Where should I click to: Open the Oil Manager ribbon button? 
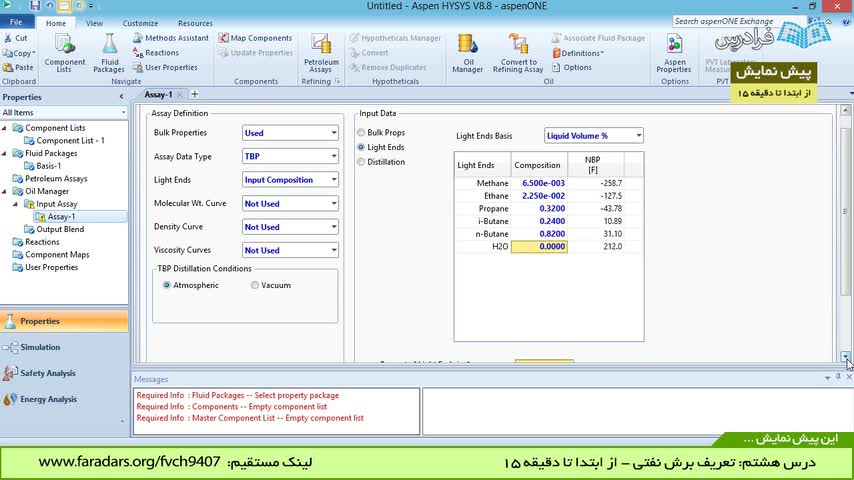tap(467, 53)
